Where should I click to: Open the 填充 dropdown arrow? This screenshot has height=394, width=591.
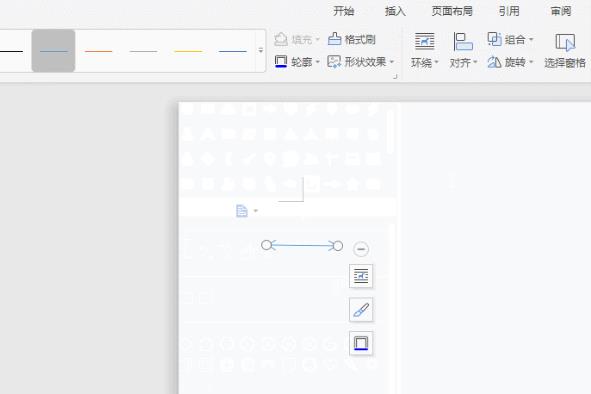click(x=317, y=39)
